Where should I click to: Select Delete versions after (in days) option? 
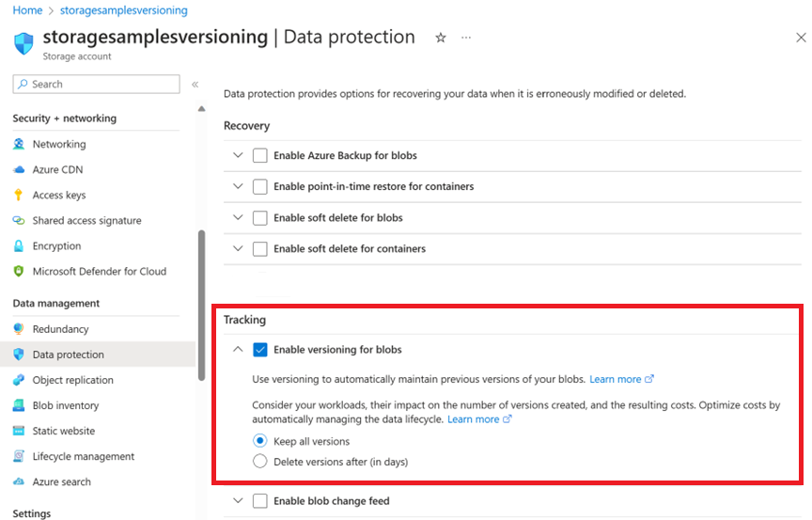(x=260, y=462)
